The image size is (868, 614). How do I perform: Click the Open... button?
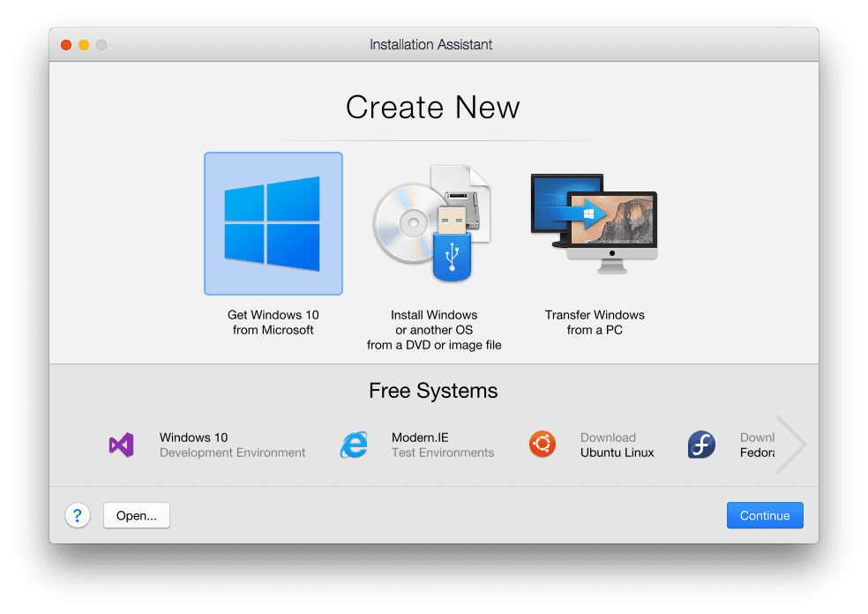coord(136,515)
